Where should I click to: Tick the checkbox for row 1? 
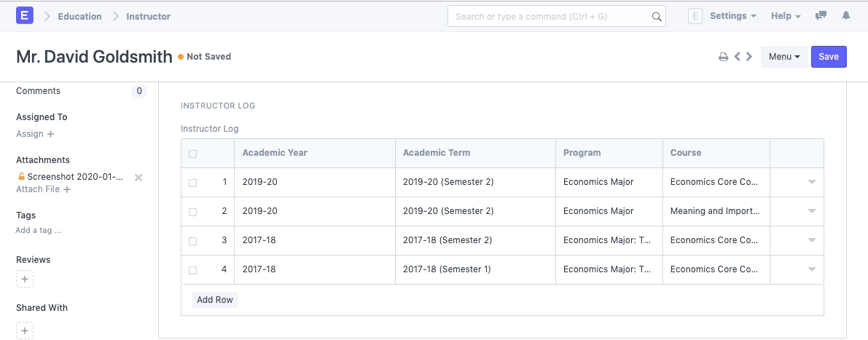click(193, 183)
